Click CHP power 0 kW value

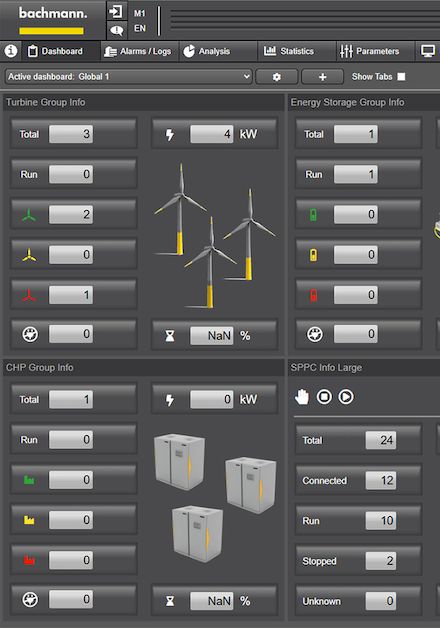click(212, 400)
